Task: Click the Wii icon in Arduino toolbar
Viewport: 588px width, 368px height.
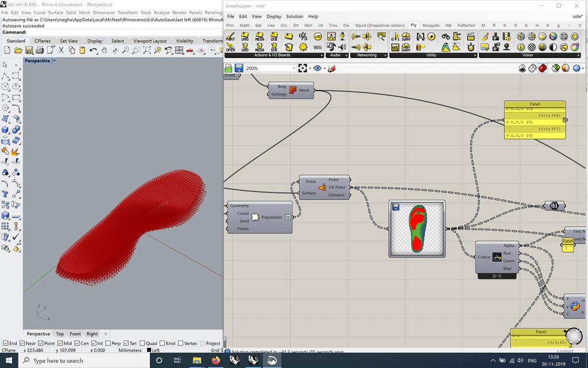Action: [317, 45]
